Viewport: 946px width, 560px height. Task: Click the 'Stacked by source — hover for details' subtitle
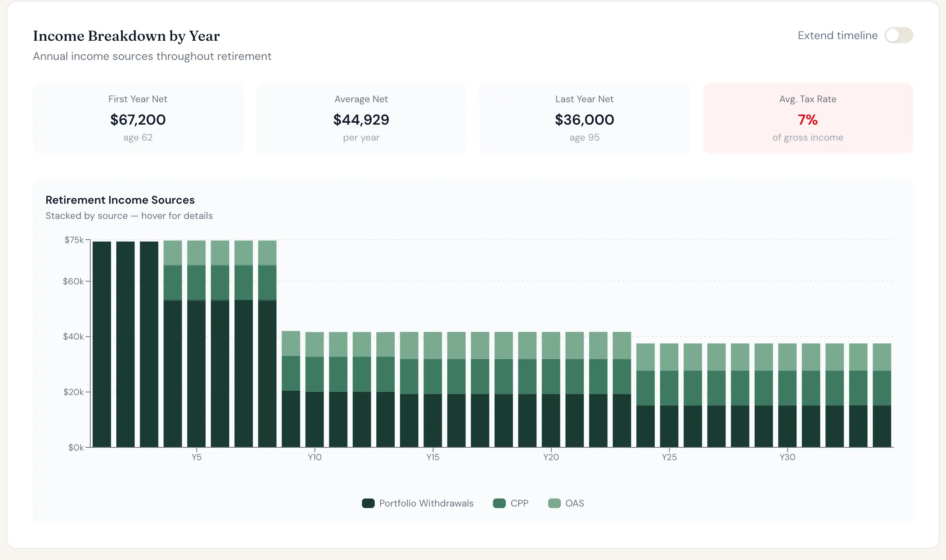tap(129, 216)
